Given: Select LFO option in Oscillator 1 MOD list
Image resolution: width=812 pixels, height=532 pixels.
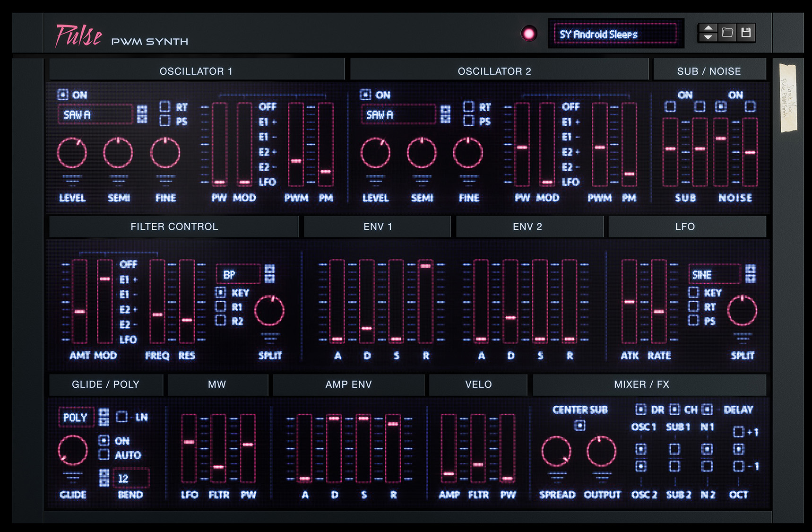Looking at the screenshot, I should pyautogui.click(x=268, y=182).
